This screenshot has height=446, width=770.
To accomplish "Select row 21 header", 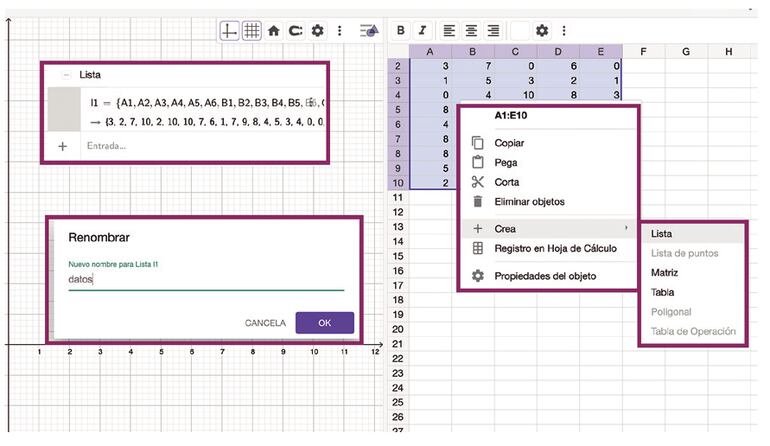I will (x=398, y=344).
